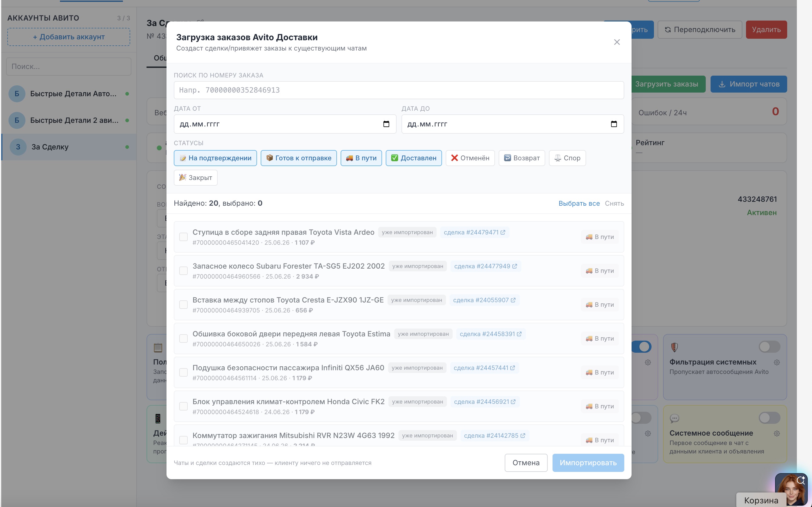The height and width of the screenshot is (507, 812).
Task: Select checkbox for Коммутатор зажигания Mitsubishi RVR
Action: click(x=183, y=440)
